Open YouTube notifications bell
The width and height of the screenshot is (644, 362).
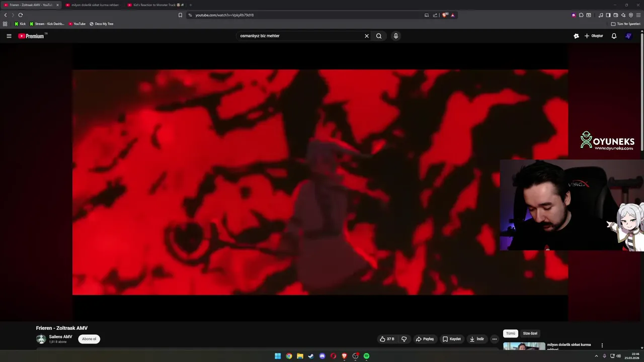click(614, 36)
